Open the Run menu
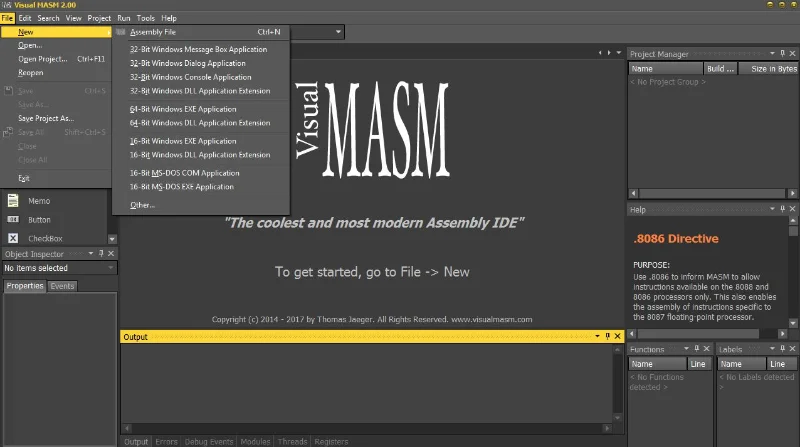The height and width of the screenshot is (447, 800). 124,18
